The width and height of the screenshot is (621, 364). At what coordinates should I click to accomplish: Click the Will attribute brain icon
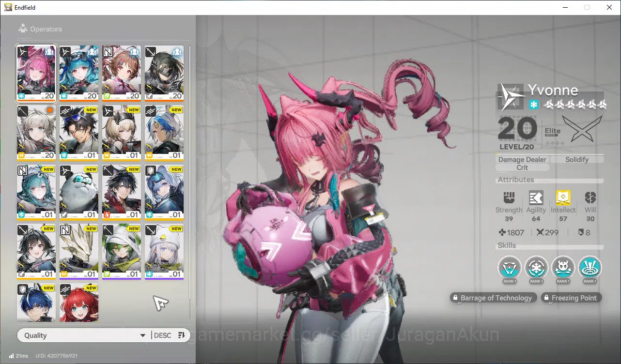(590, 197)
